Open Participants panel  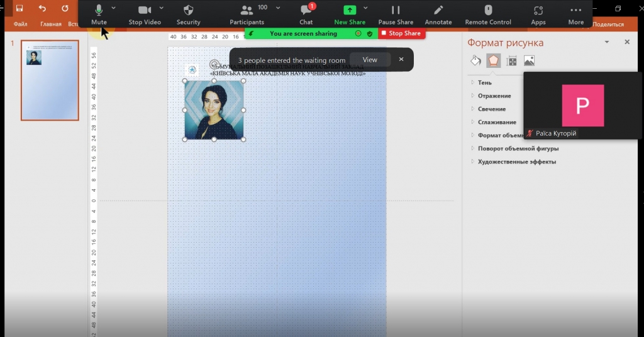(247, 15)
